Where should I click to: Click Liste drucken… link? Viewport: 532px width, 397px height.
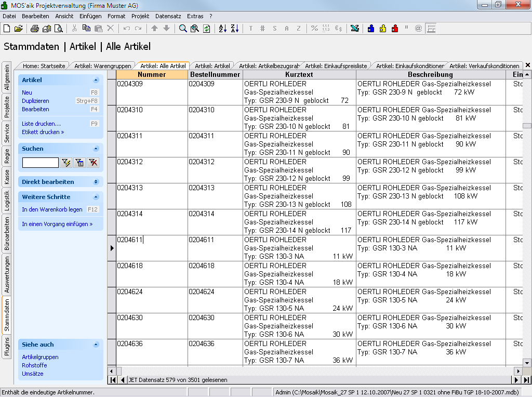coord(42,124)
